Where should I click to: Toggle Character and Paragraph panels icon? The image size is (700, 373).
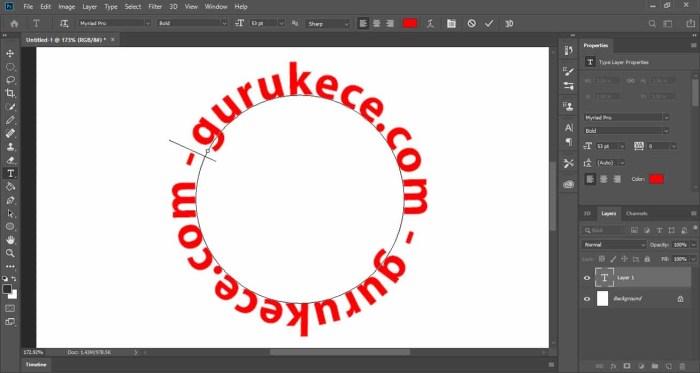[451, 24]
